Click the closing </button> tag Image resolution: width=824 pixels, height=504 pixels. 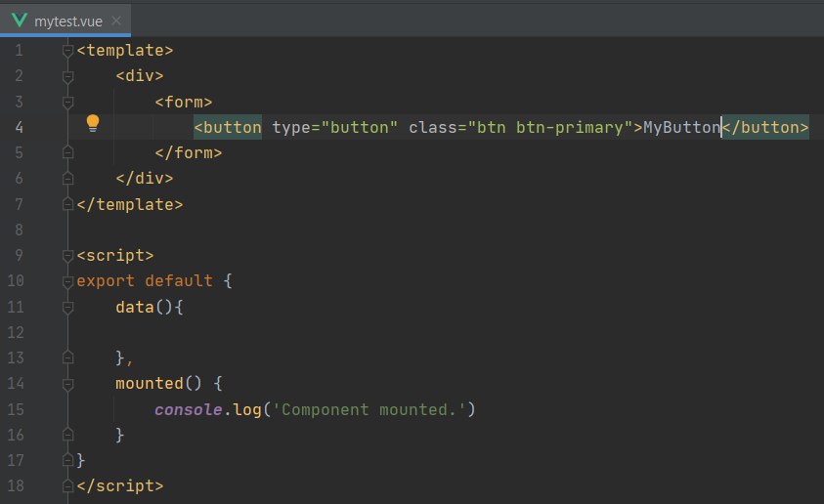click(x=765, y=127)
